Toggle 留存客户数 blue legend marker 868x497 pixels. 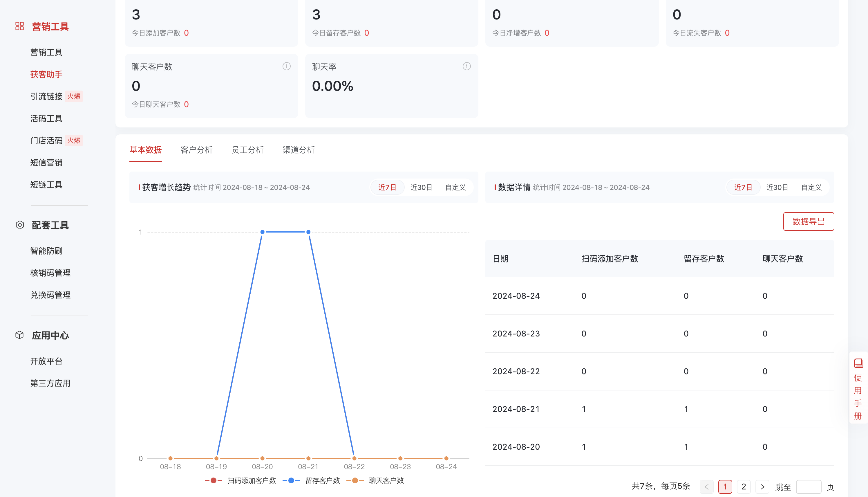[291, 481]
